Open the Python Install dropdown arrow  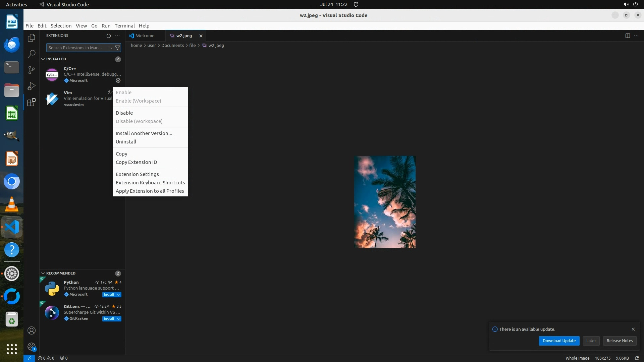point(119,295)
